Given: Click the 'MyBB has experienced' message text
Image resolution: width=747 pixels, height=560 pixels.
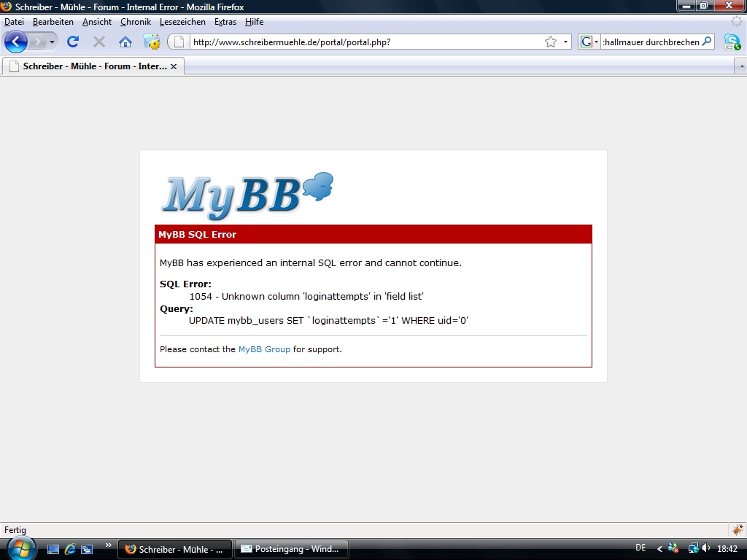Looking at the screenshot, I should 311,262.
